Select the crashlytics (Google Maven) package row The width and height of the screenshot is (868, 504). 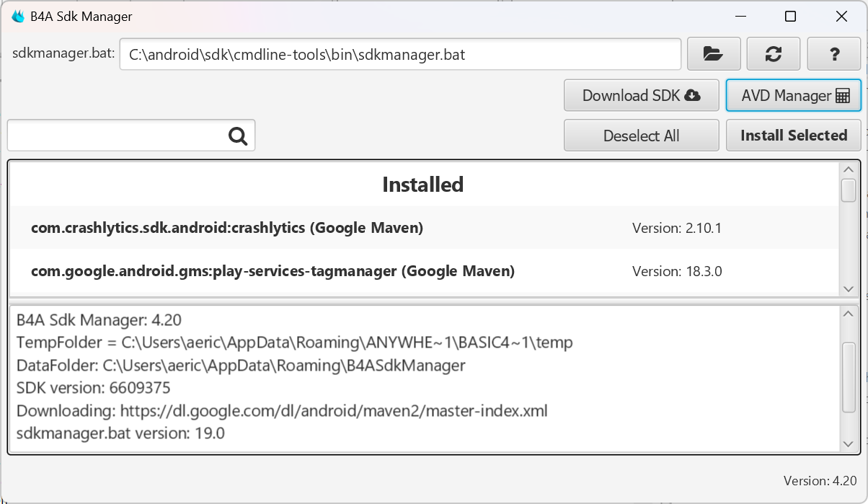424,228
